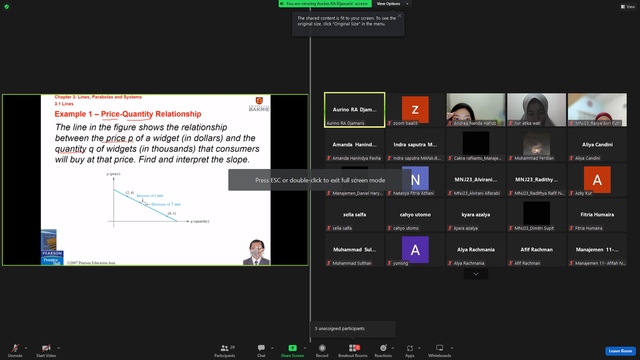Screen dimensions: 640x360
Task: Open the Chat panel
Action: tap(261, 350)
